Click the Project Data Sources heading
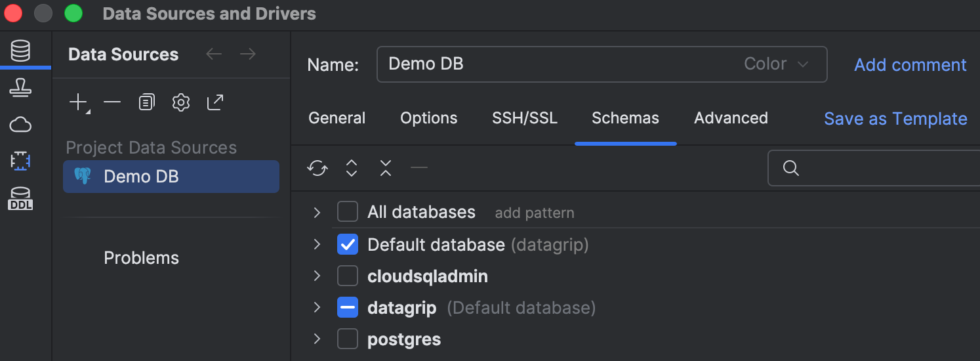980x361 pixels. coord(152,148)
